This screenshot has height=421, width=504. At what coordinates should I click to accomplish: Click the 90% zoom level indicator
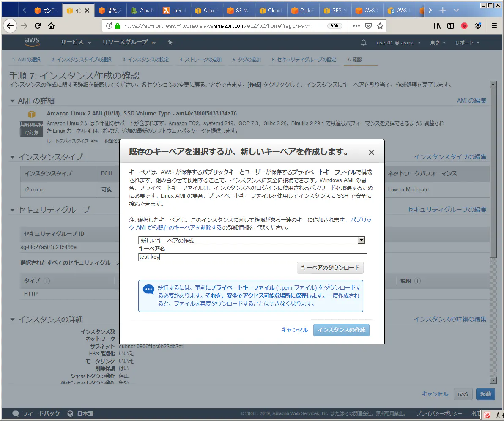(334, 26)
